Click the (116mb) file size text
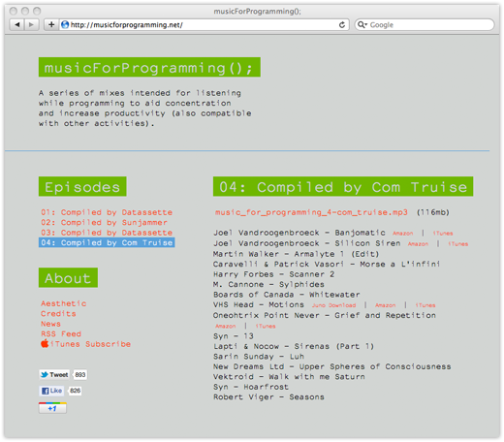 tap(433, 212)
